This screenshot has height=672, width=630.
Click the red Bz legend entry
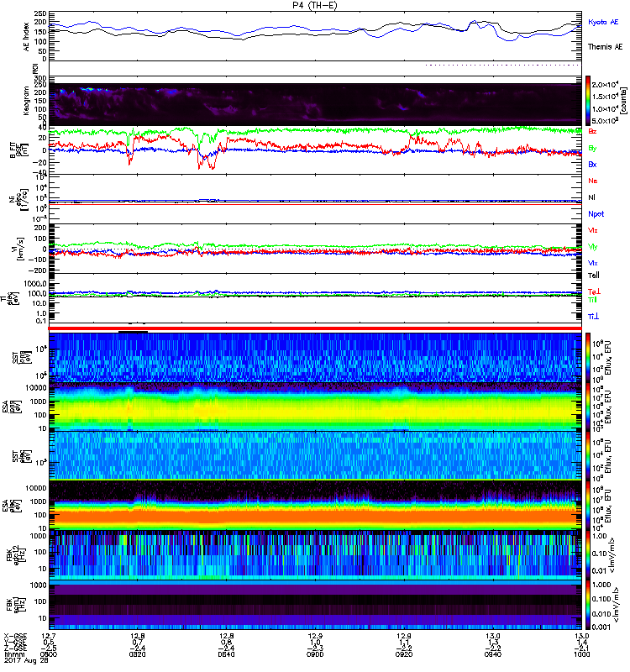pos(594,132)
